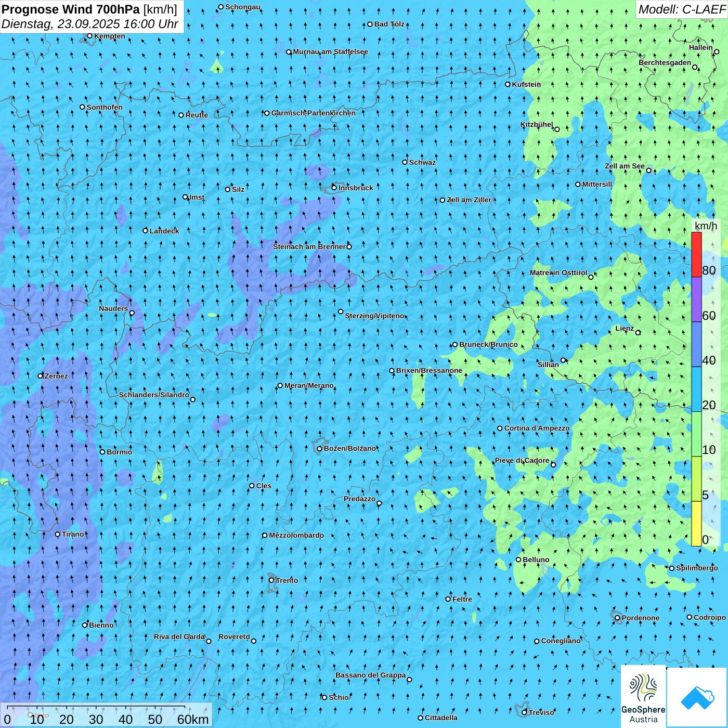The width and height of the screenshot is (728, 728).
Task: Click the Belluno marker dot
Action: pyautogui.click(x=518, y=560)
